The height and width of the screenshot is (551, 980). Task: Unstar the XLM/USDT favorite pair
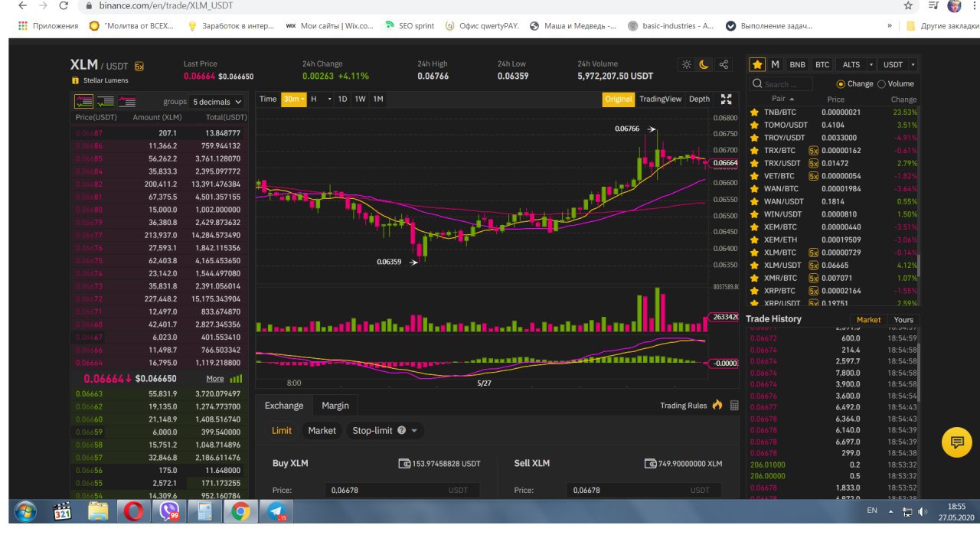tap(754, 265)
